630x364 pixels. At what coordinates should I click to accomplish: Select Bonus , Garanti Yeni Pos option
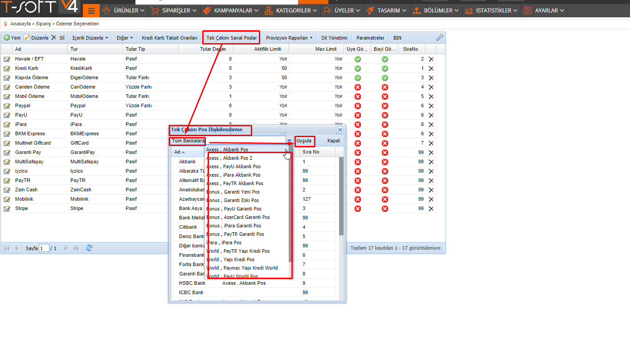pyautogui.click(x=247, y=192)
